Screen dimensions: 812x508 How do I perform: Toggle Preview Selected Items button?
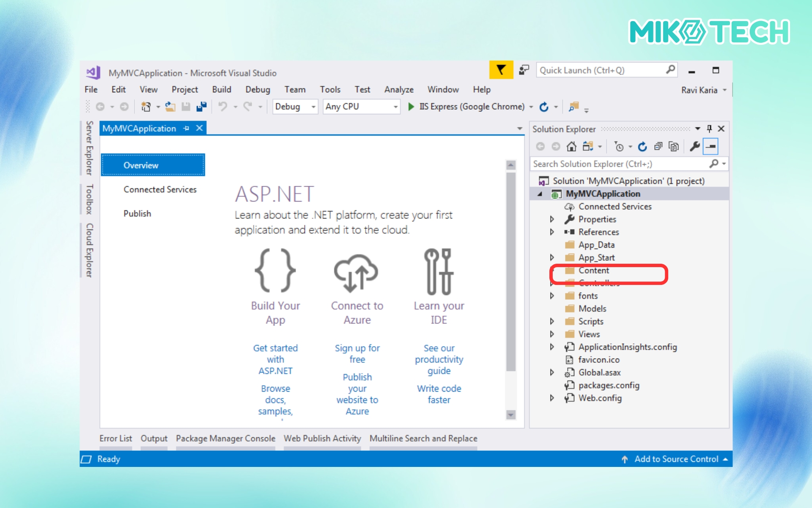pyautogui.click(x=711, y=146)
